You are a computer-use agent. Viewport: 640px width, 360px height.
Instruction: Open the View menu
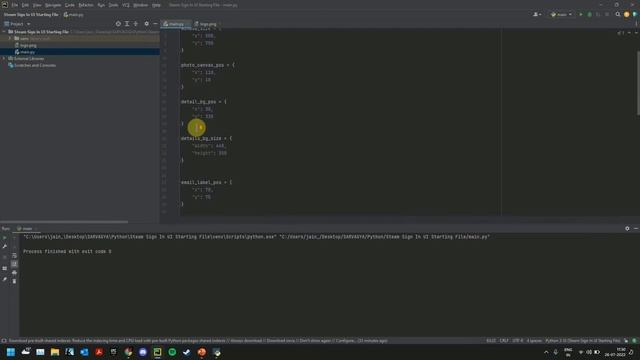(37, 5)
